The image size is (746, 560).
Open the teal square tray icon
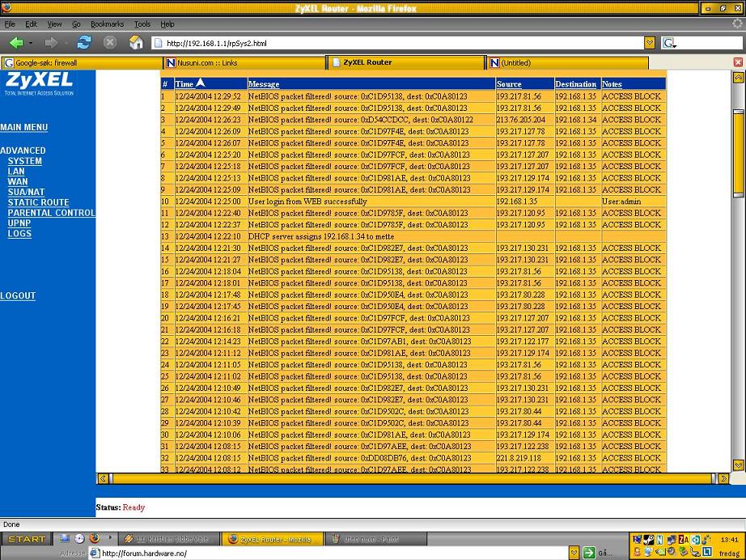(696, 540)
